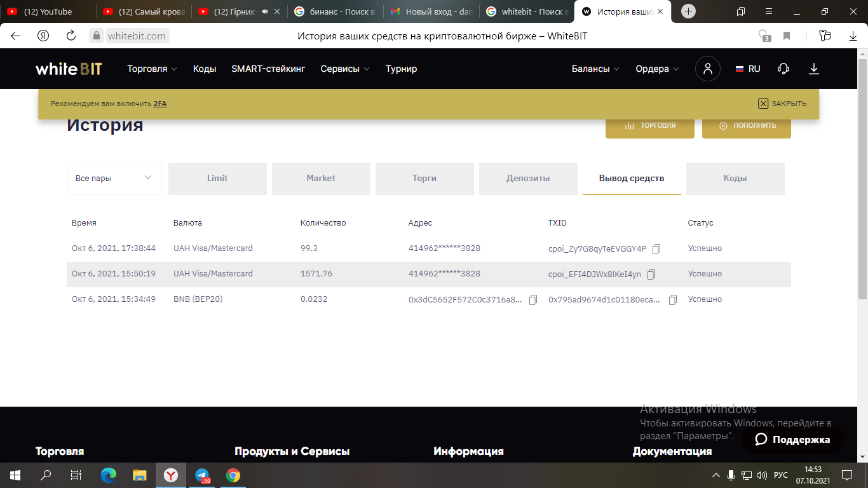Switch to the Новый вход Gmail tab
868x488 pixels.
431,11
